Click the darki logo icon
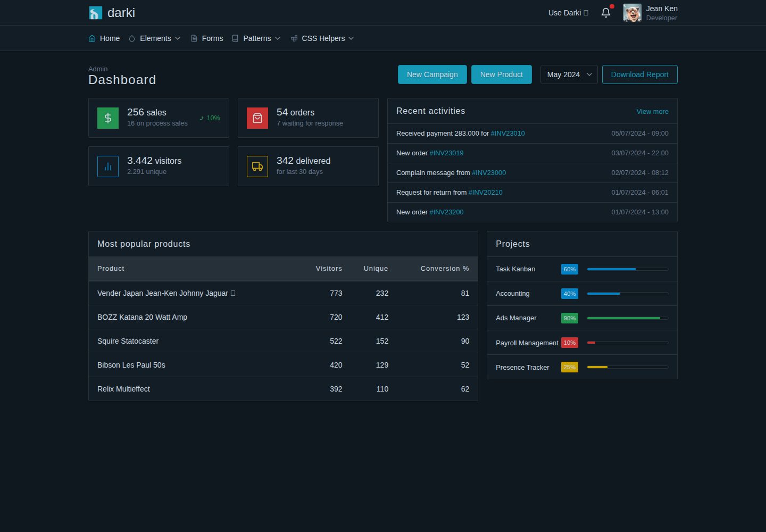766x532 pixels. coord(96,13)
